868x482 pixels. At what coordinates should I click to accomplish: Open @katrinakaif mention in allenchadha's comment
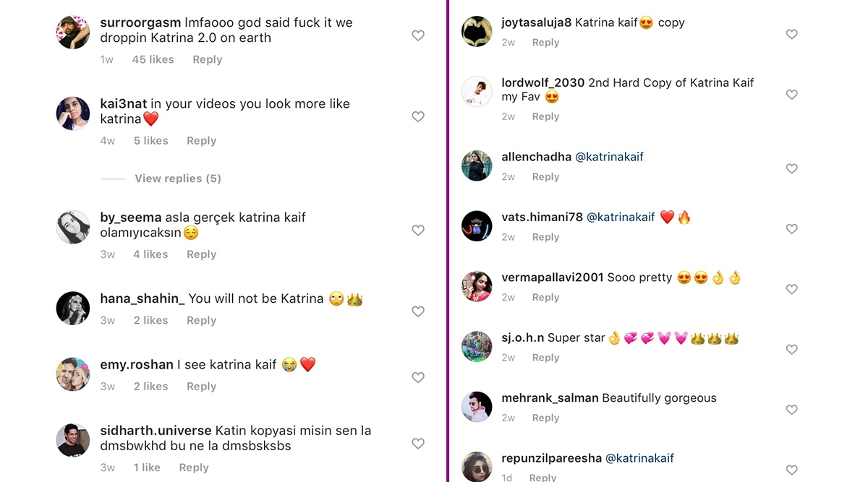(x=609, y=157)
